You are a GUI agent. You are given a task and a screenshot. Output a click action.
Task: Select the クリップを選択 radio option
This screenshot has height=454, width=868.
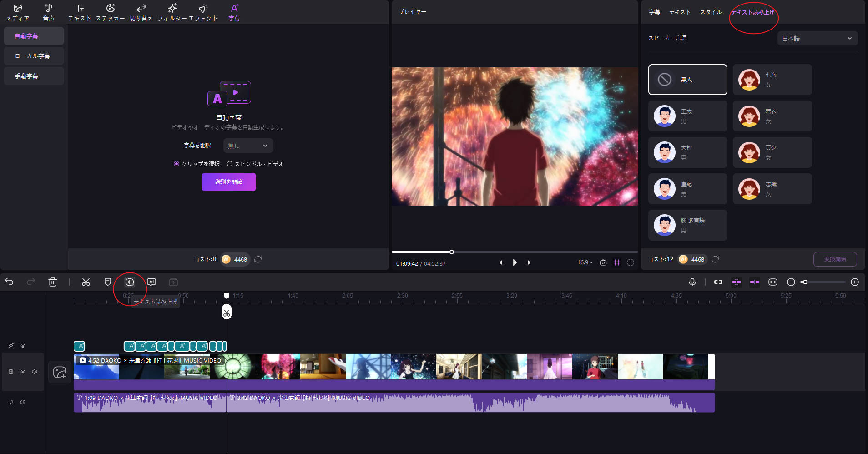tap(177, 164)
